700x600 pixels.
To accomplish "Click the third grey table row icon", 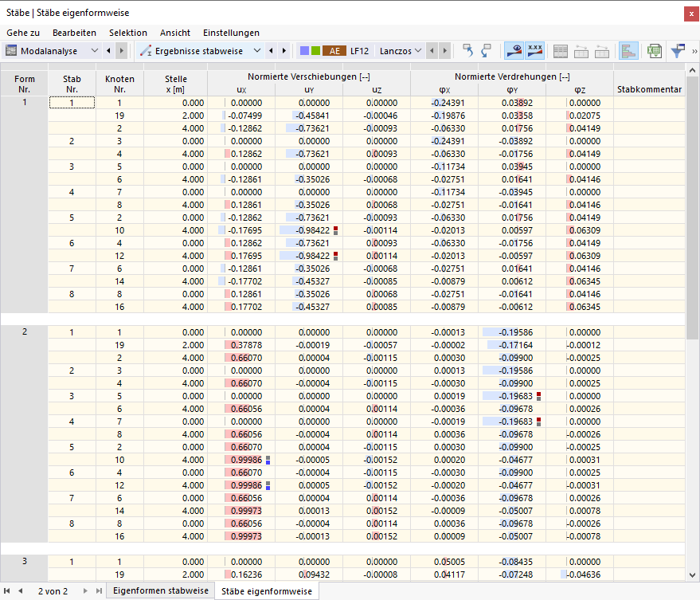I will pos(602,51).
